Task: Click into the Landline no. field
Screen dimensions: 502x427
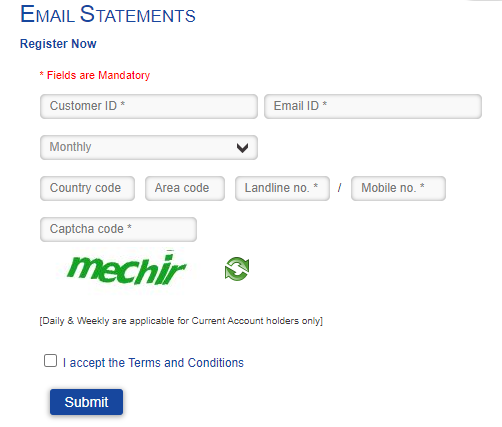Action: [282, 188]
